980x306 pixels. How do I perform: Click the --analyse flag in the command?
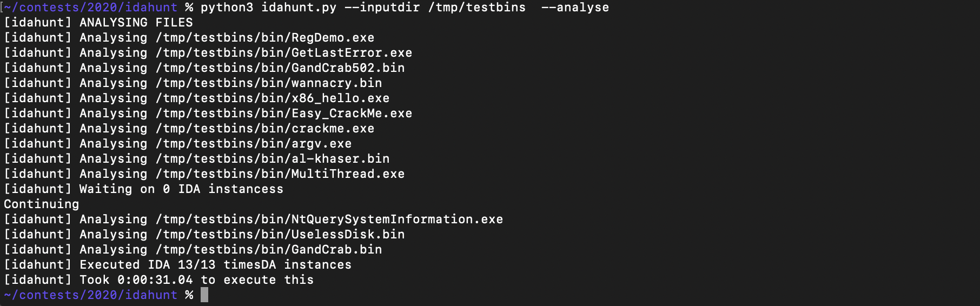[575, 8]
